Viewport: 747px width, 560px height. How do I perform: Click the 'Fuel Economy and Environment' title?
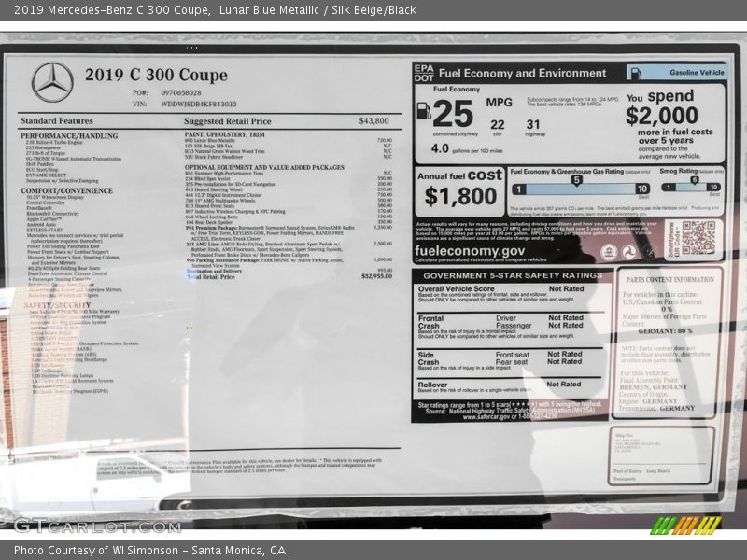(x=522, y=73)
